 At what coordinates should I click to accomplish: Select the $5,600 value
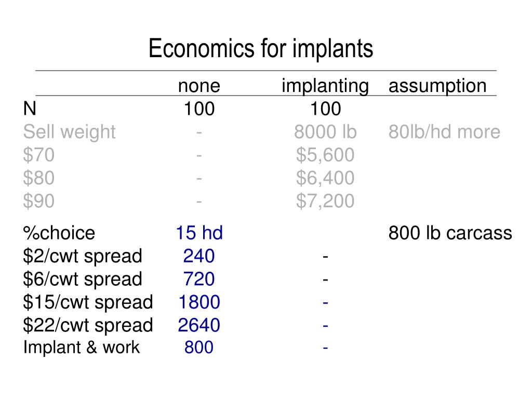pyautogui.click(x=325, y=155)
